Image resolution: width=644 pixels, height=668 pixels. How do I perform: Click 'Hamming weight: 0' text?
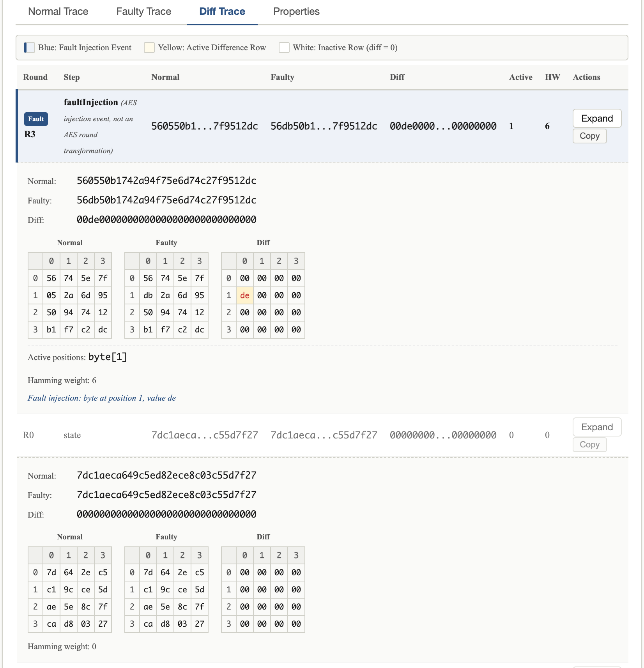pos(62,647)
